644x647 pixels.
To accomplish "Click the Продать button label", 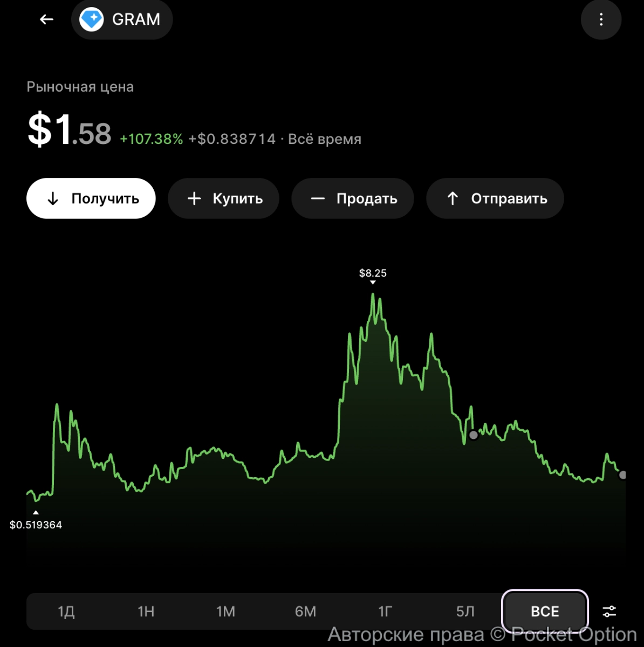I will pyautogui.click(x=367, y=198).
